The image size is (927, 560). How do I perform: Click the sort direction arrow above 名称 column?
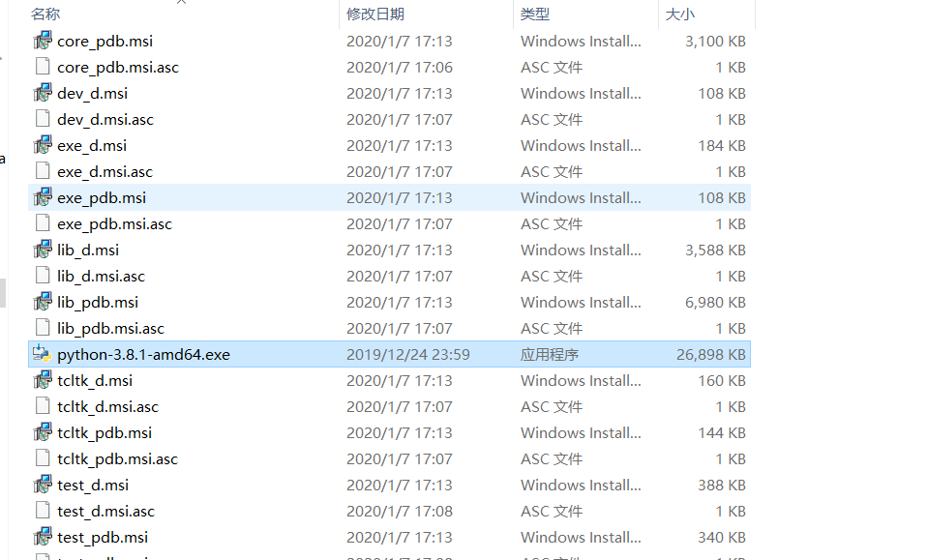point(181,5)
